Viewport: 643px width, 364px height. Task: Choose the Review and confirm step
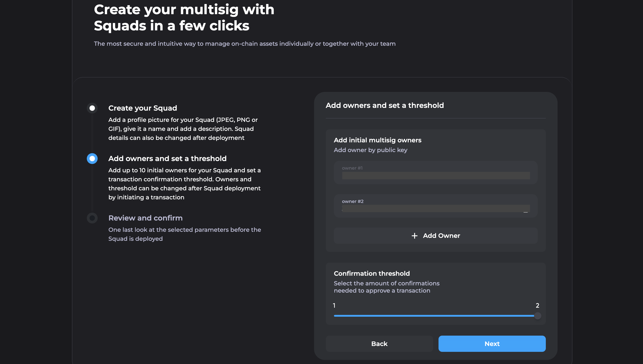point(145,218)
